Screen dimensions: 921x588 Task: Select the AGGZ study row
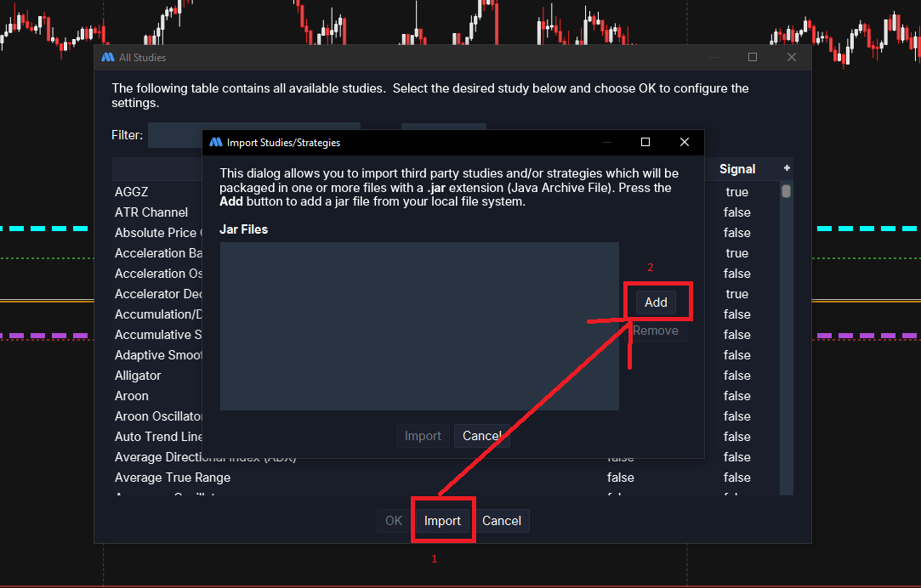coord(132,192)
